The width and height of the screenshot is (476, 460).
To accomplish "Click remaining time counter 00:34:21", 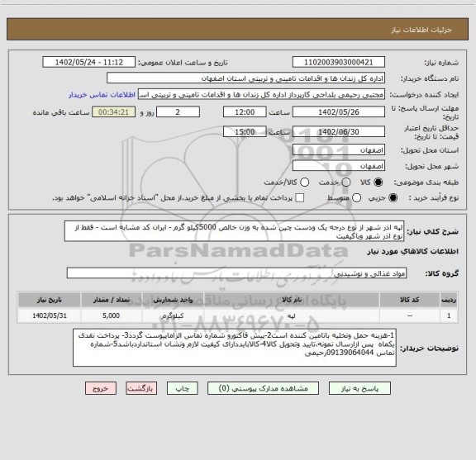I will point(113,112).
